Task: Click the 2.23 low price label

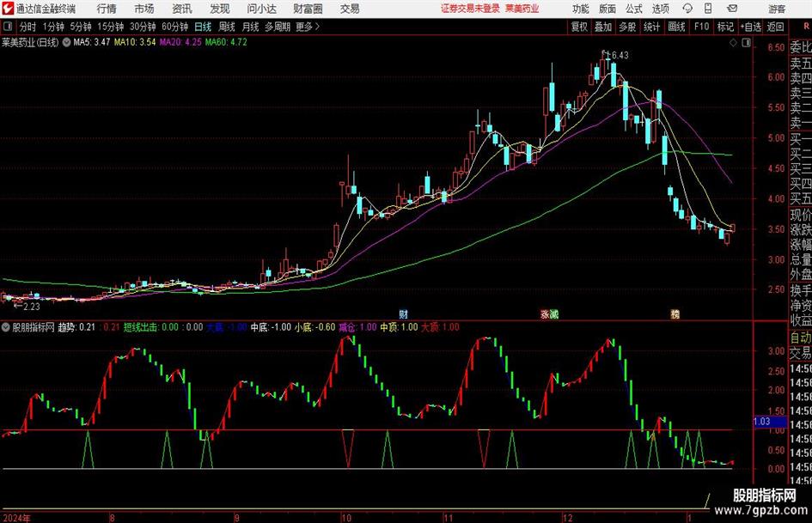Action: (32, 307)
